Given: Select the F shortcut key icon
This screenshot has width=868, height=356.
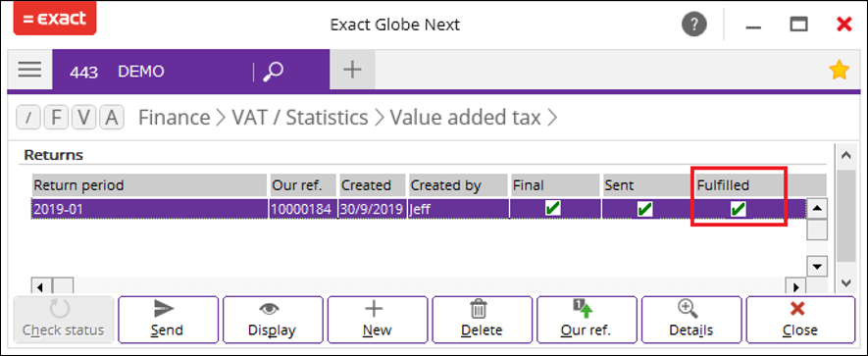Looking at the screenshot, I should coord(56,118).
